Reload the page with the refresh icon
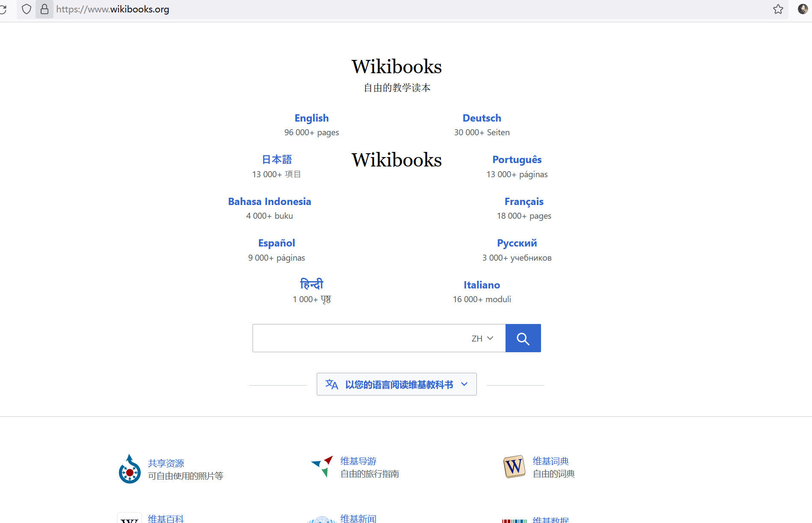 coord(3,9)
